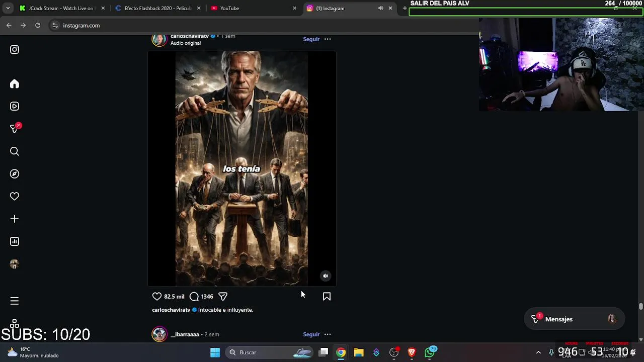
Task: Open the weather widget showing 16°C
Action: click(34, 352)
